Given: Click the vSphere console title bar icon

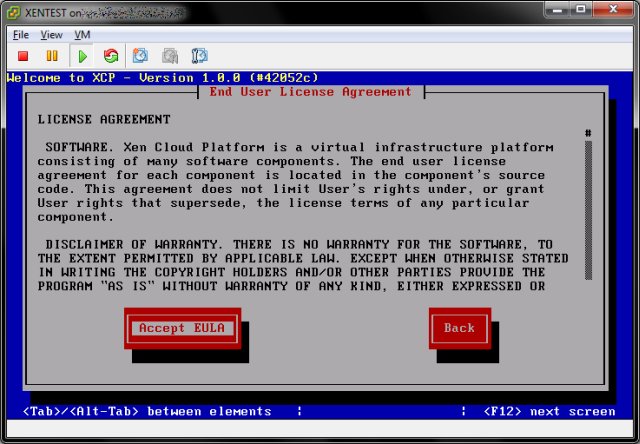Looking at the screenshot, I should tap(13, 13).
